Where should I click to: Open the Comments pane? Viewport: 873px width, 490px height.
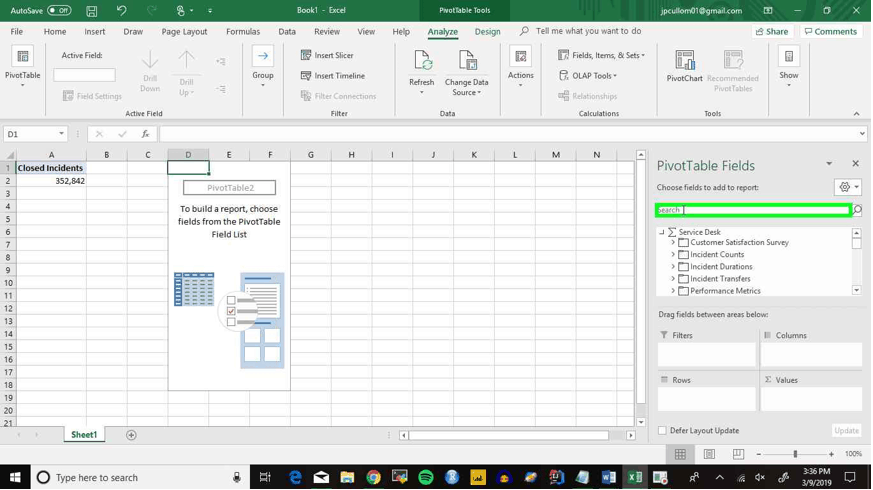831,32
